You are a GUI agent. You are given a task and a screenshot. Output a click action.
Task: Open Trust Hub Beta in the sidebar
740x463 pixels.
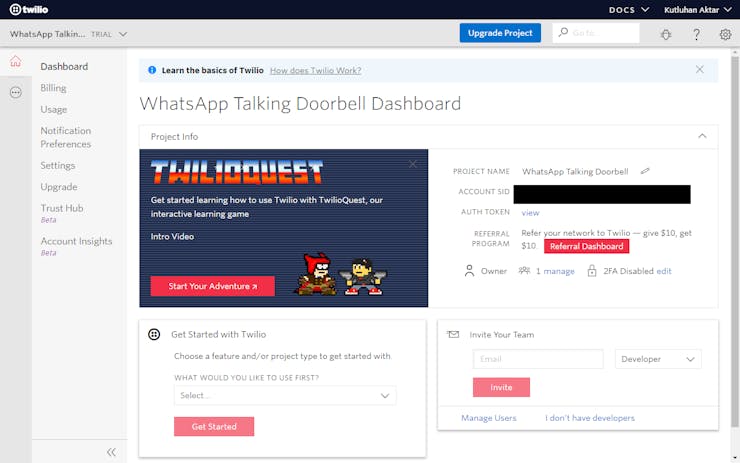62,213
